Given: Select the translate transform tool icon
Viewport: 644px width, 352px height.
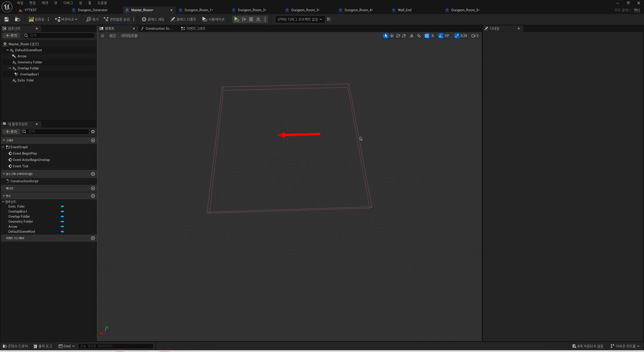Looking at the screenshot, I should tap(392, 36).
